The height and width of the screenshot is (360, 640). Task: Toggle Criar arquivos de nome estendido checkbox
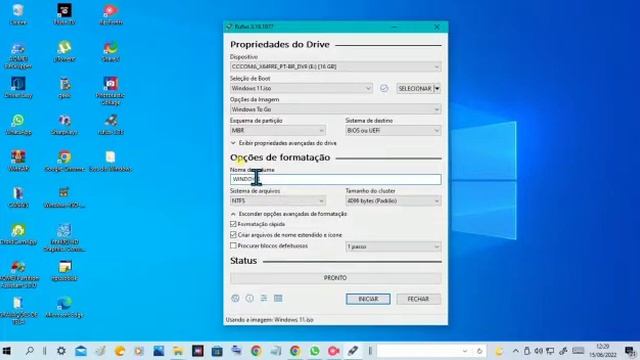point(233,235)
